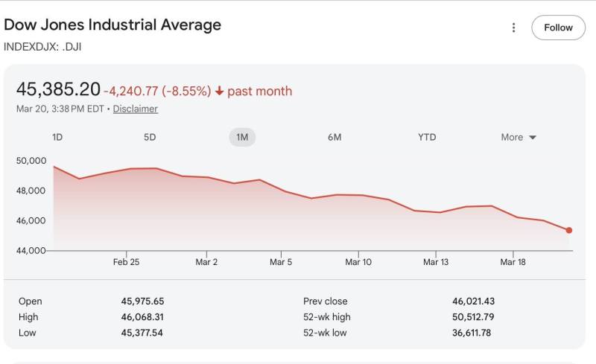Click the 46,000 y-axis label
Viewport: 596px width, 364px height.
click(31, 221)
